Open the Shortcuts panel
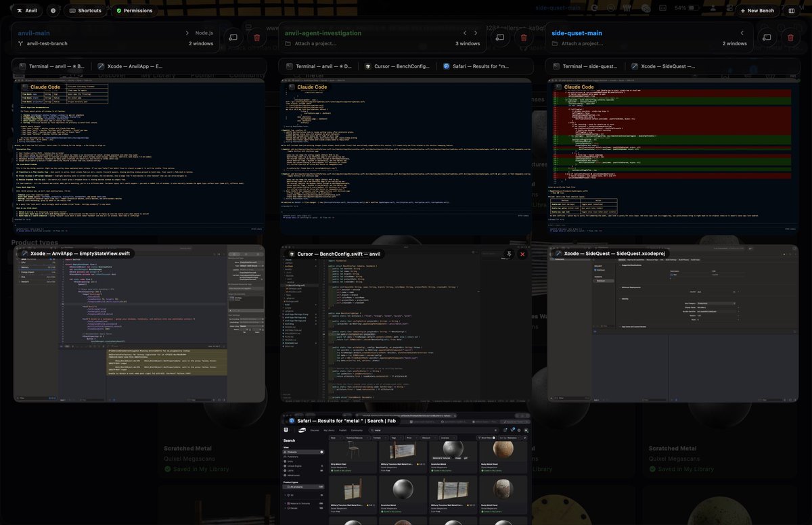 [86, 11]
